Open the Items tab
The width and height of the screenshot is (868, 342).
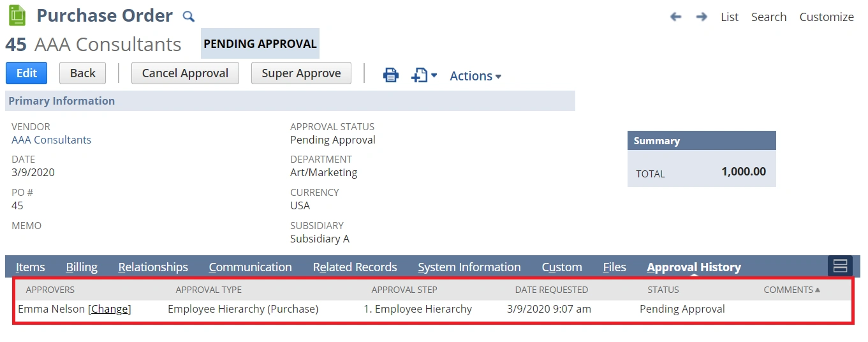click(x=31, y=267)
